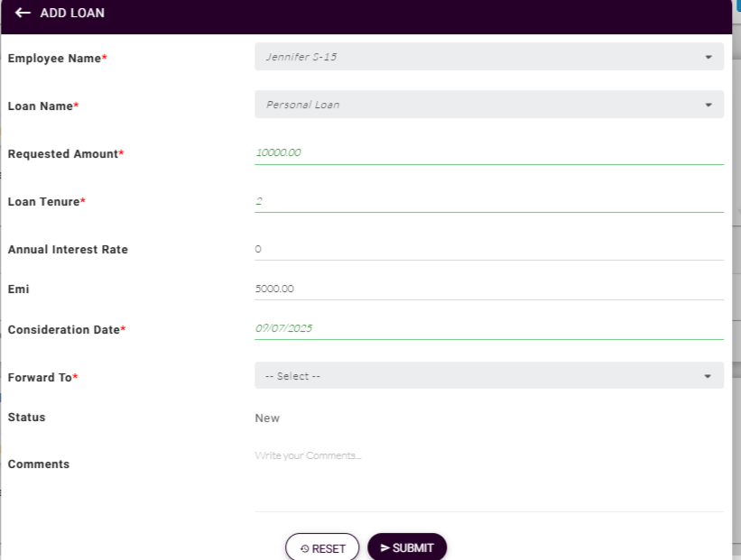The width and height of the screenshot is (741, 560).
Task: Select the Jennifer S-15 employee field
Action: tap(478, 57)
